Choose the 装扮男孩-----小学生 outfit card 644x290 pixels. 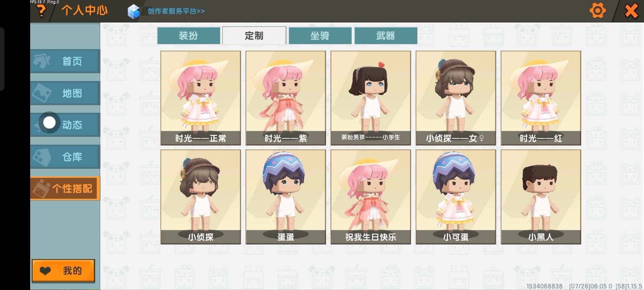pyautogui.click(x=371, y=98)
